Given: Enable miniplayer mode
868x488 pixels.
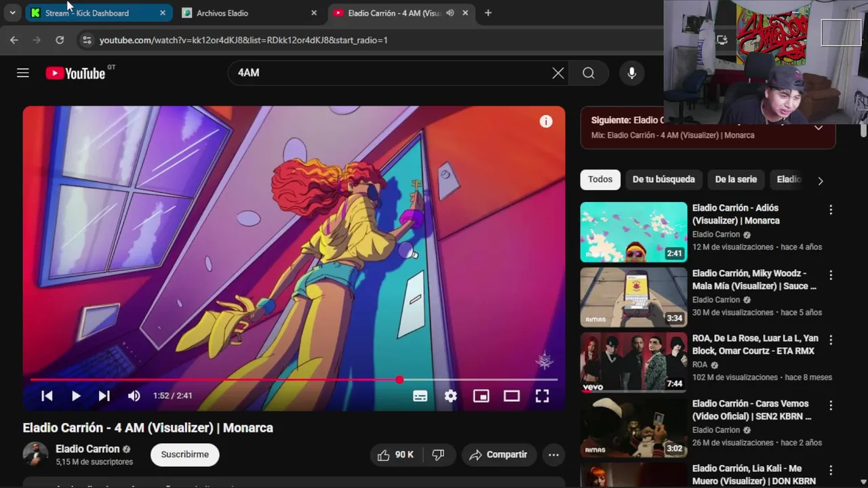Looking at the screenshot, I should pyautogui.click(x=481, y=396).
